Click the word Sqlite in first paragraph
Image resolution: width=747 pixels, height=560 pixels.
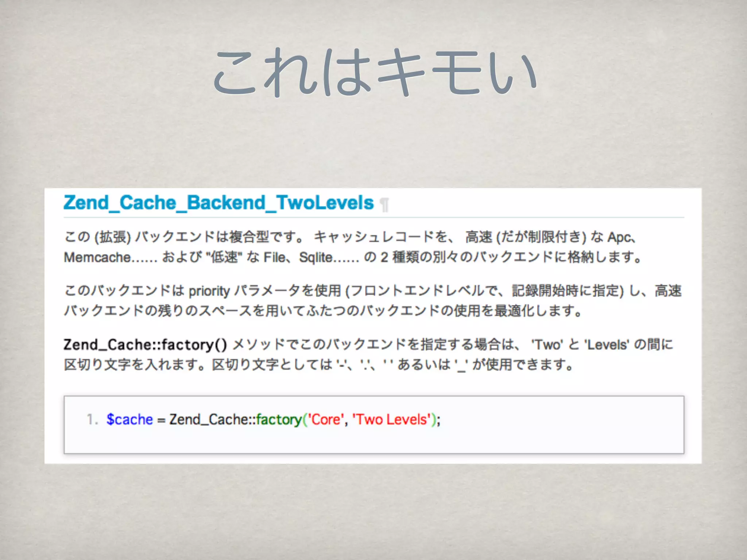(x=316, y=257)
